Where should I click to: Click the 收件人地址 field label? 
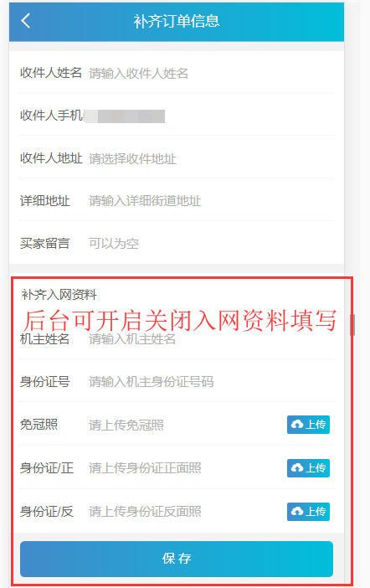click(x=51, y=158)
